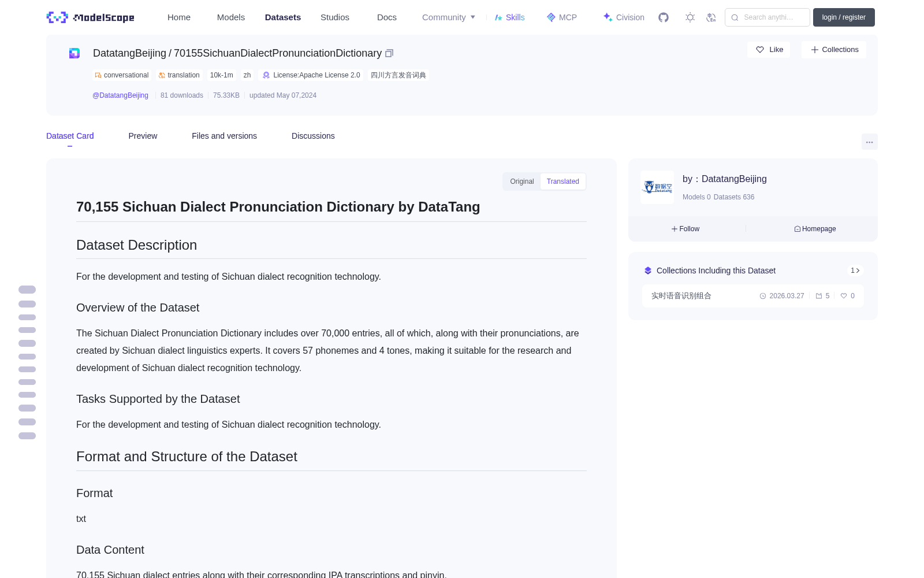The width and height of the screenshot is (924, 578).
Task: Click the folder count icon on 实时语音识别组合
Action: [822, 296]
